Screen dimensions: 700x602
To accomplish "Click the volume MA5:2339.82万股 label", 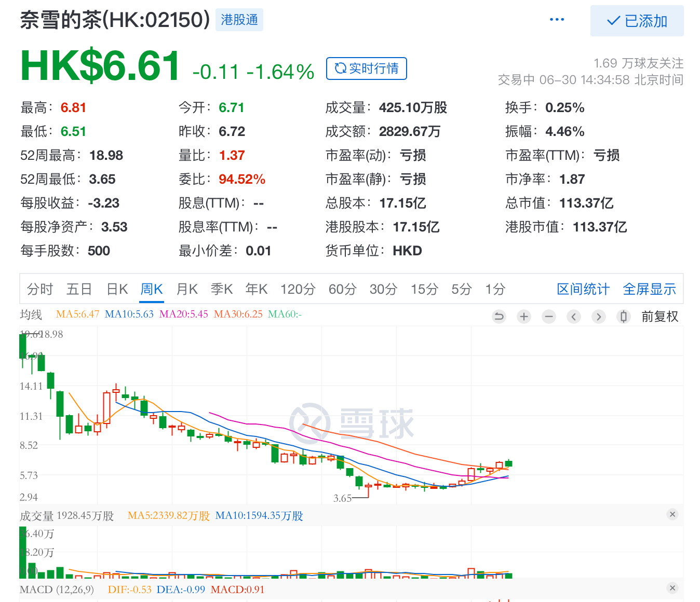I will coord(169,515).
